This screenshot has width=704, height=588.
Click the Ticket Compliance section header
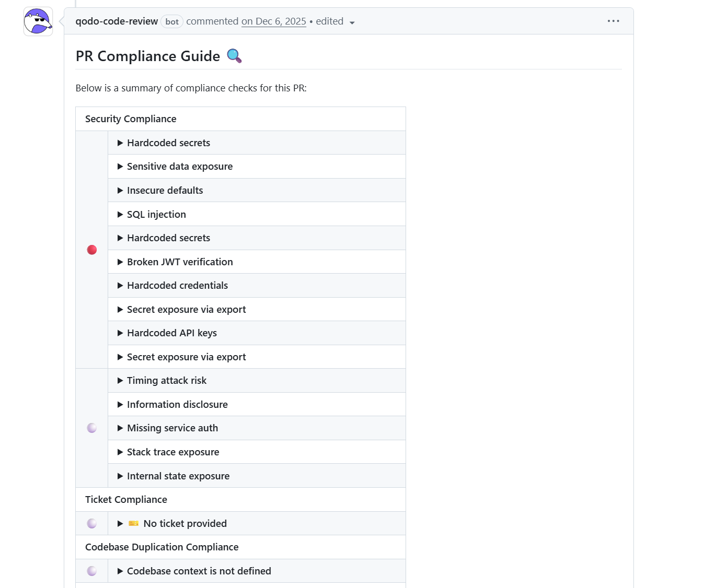[126, 499]
